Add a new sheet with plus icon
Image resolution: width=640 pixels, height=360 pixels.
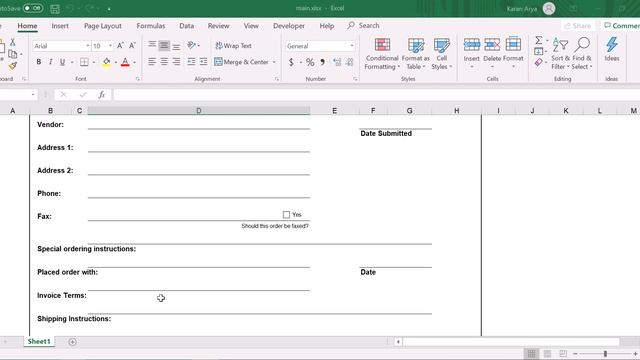pos(72,342)
